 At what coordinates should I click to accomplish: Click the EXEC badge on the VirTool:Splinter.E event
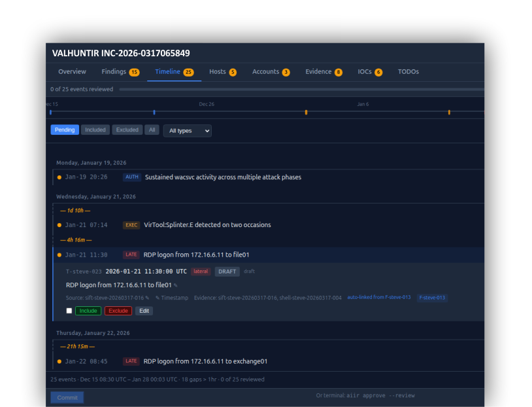(131, 224)
